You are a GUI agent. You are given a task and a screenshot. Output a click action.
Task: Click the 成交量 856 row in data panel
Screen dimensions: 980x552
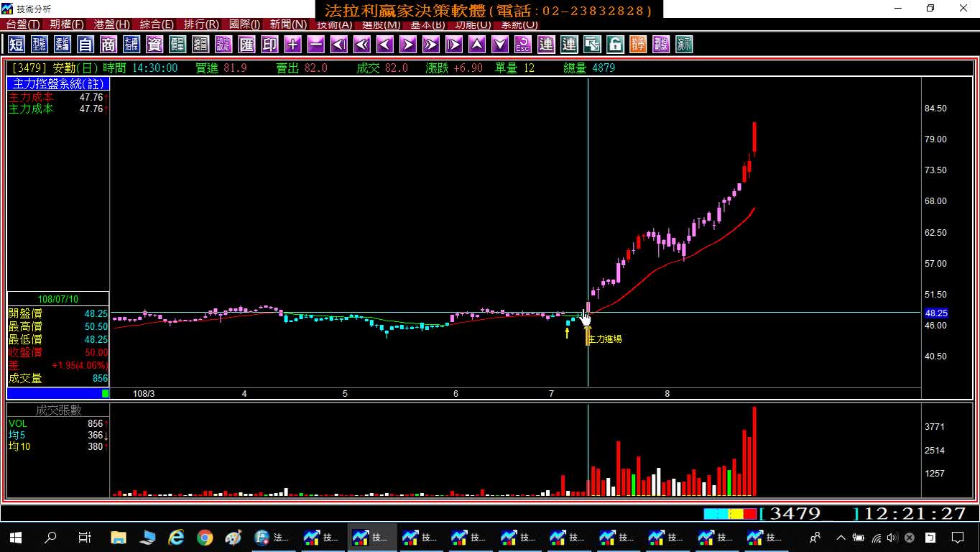pyautogui.click(x=58, y=379)
